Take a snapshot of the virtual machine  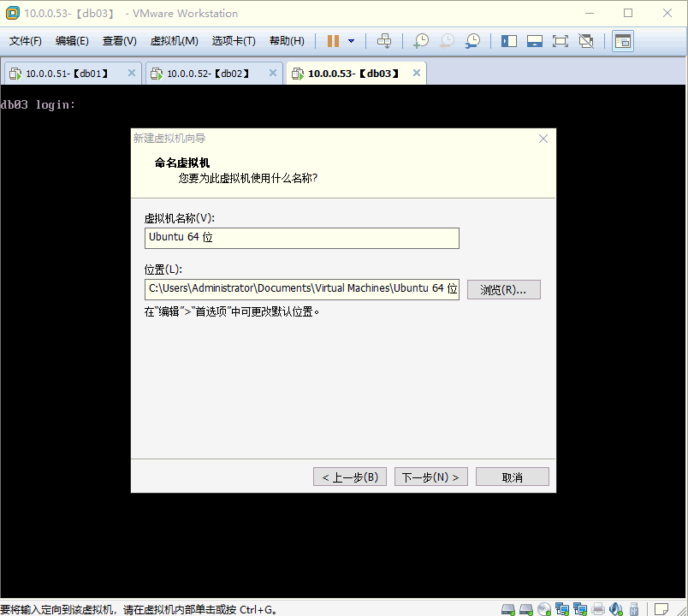[419, 40]
